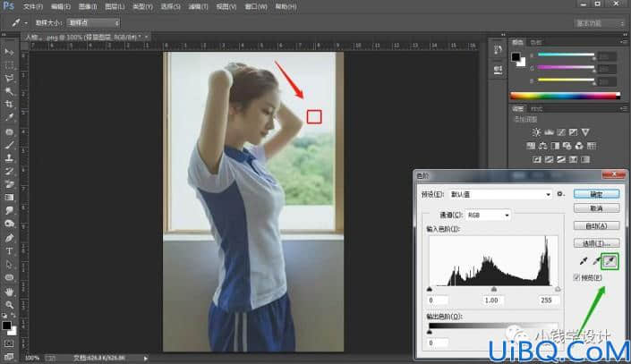Select the History Brush tool
631x364 pixels.
click(x=9, y=171)
